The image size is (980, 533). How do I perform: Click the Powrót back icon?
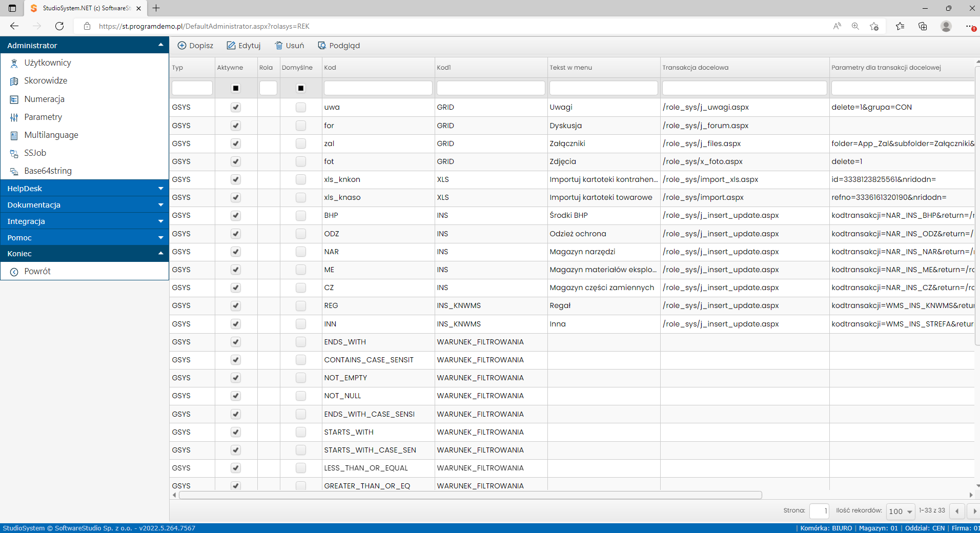(14, 272)
